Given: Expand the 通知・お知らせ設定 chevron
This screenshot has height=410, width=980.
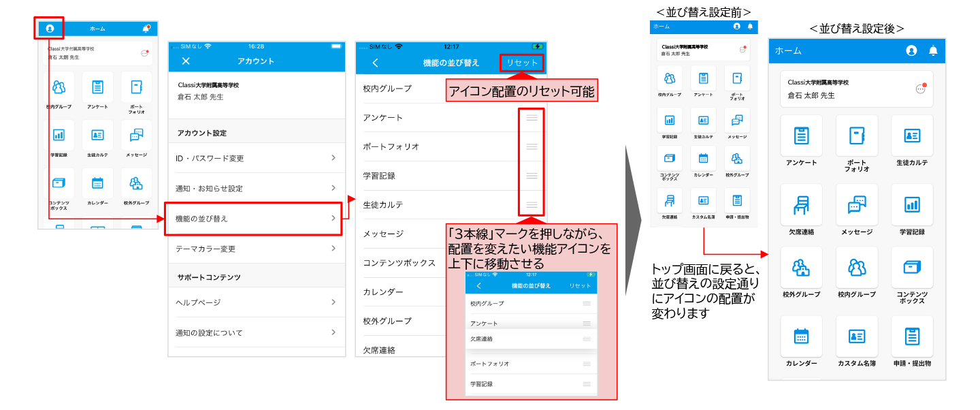Looking at the screenshot, I should pyautogui.click(x=333, y=188).
